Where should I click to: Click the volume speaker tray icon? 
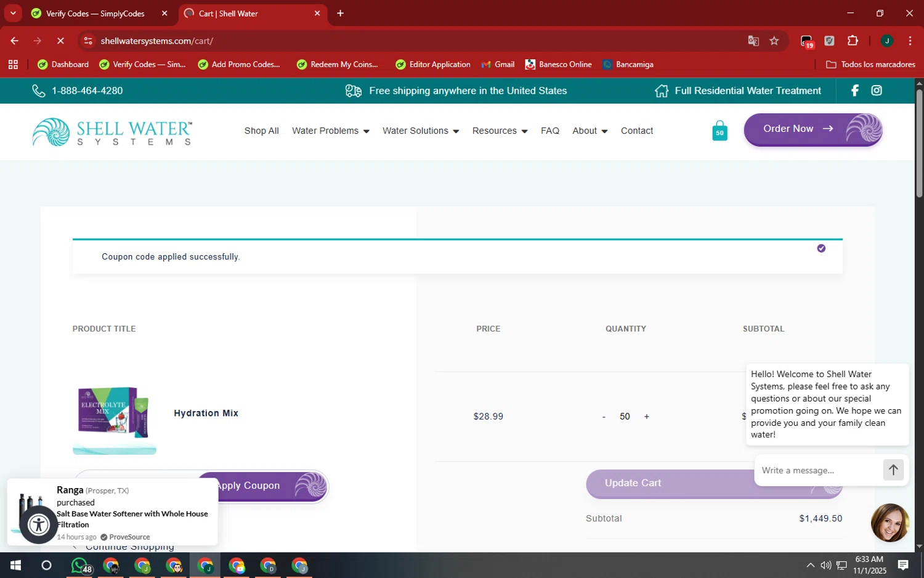pyautogui.click(x=825, y=565)
